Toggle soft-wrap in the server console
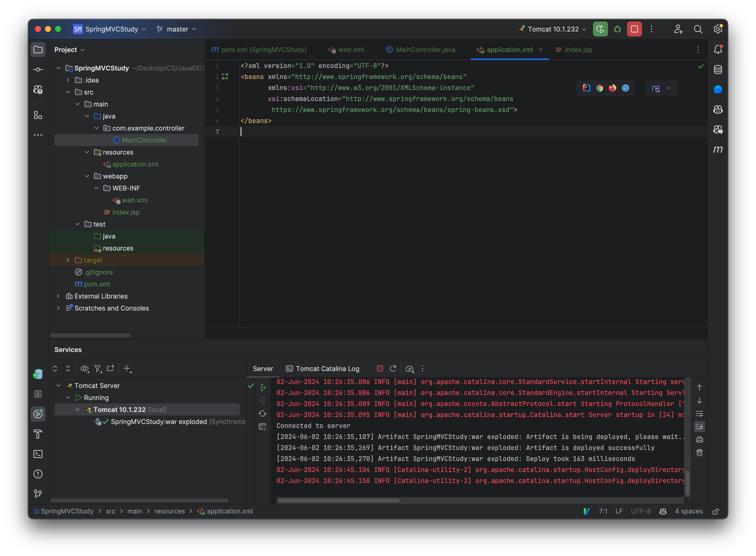This screenshot has height=556, width=756. pos(699,414)
